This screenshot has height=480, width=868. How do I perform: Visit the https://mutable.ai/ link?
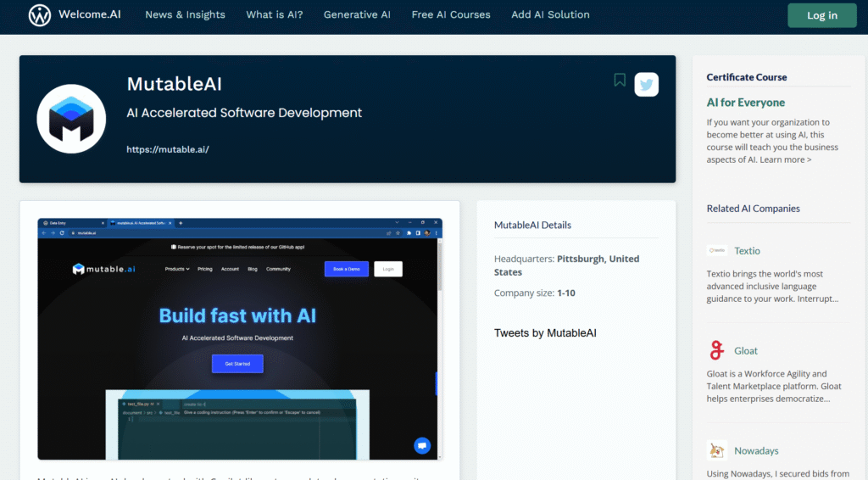click(168, 149)
